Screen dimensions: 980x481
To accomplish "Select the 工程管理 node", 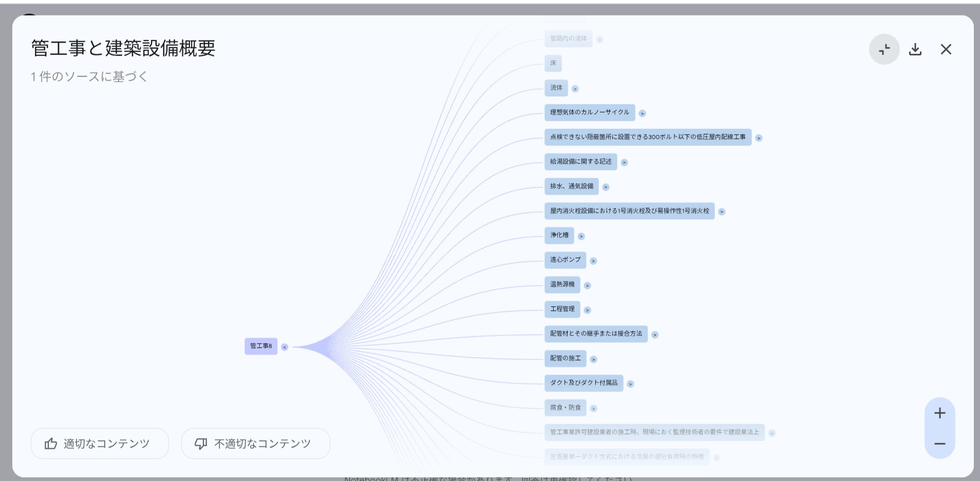I will click(562, 309).
